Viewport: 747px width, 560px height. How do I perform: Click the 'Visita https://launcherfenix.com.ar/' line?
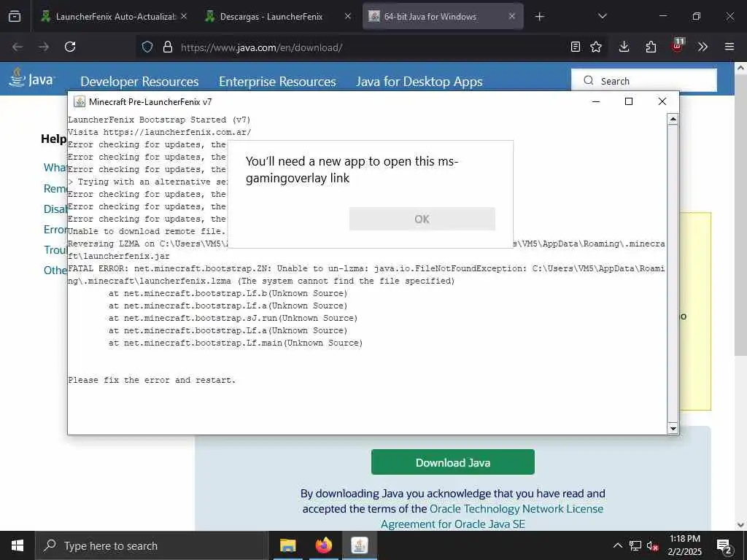159,132
